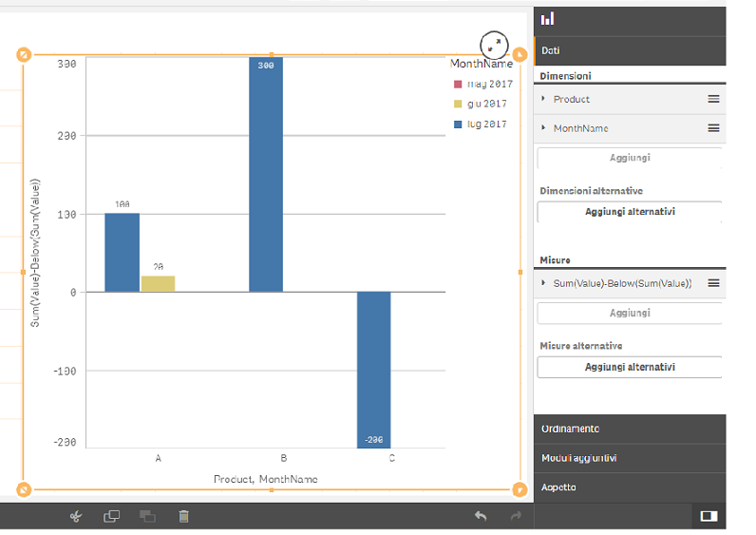Click Aggiungi button under Dimensioni
This screenshot has width=756, height=535.
pos(630,158)
